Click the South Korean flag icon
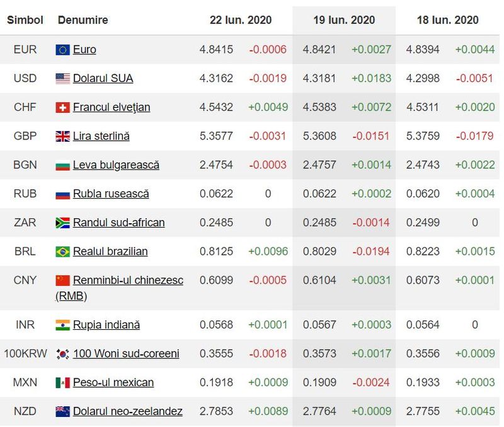This screenshot has height=427, width=504. (62, 354)
